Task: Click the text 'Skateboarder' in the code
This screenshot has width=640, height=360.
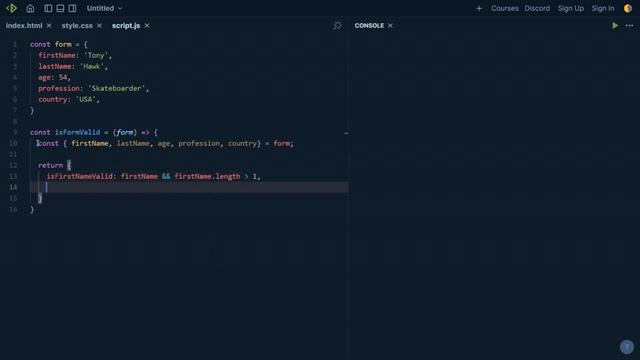Action: 117,88
